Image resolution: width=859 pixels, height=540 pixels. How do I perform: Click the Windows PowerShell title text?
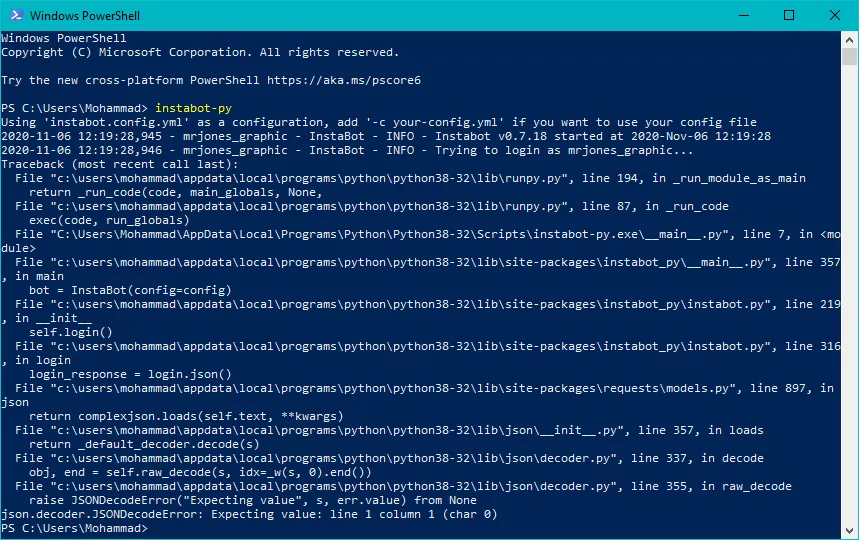point(85,16)
